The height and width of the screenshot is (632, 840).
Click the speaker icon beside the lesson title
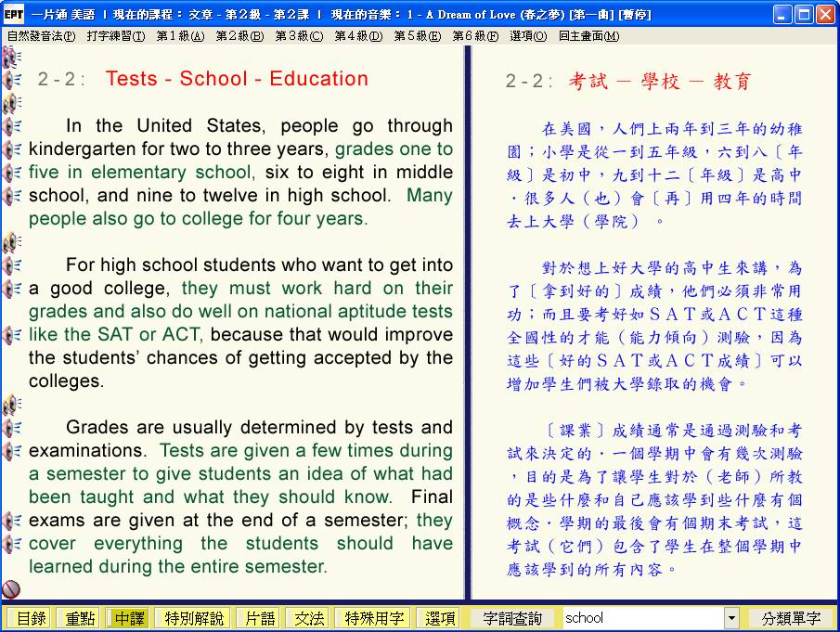pos(11,80)
